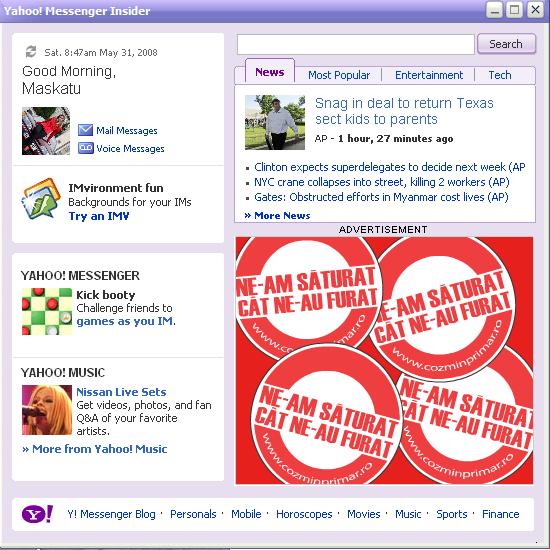Click the Search button
The image size is (550, 550).
click(506, 44)
